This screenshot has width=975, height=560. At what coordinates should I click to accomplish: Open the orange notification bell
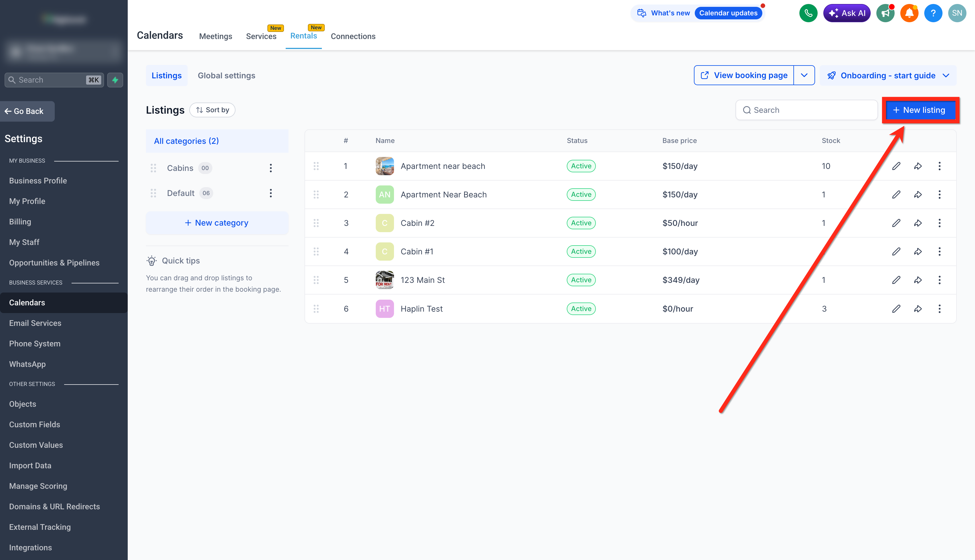pos(909,13)
